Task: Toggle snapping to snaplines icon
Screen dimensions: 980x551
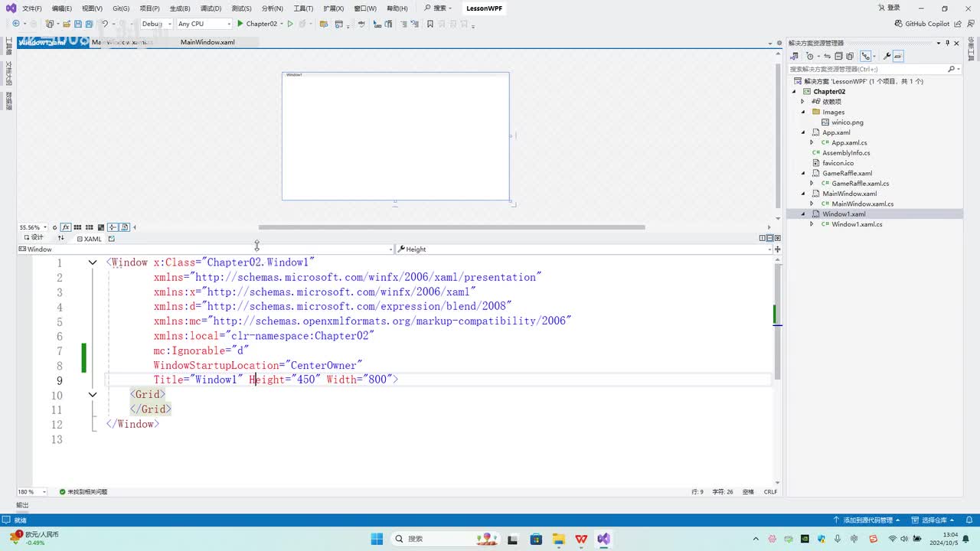Action: (x=113, y=227)
